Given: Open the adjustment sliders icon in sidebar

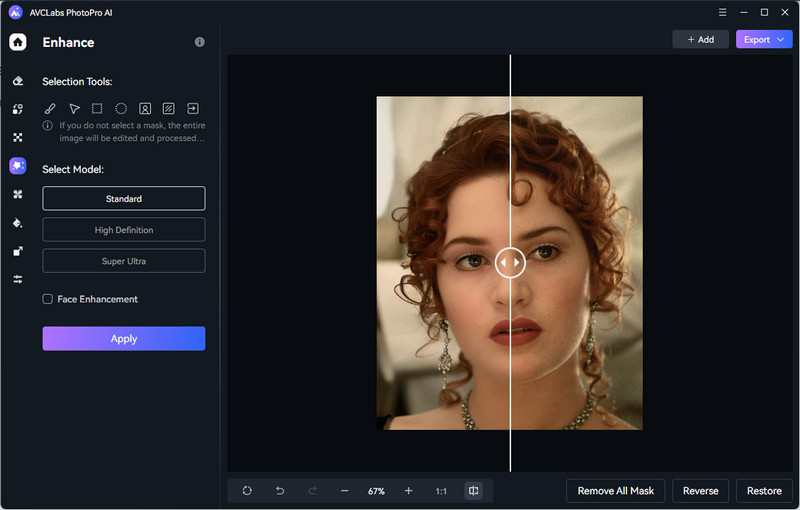Looking at the screenshot, I should [x=18, y=279].
